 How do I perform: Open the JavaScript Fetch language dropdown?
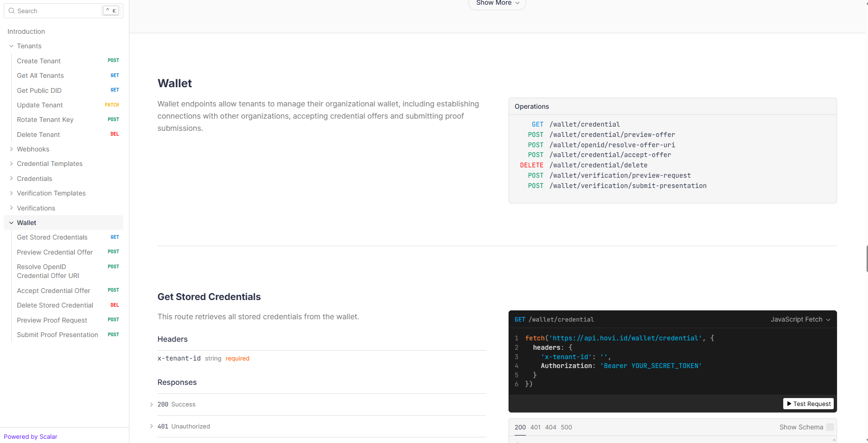(800, 319)
